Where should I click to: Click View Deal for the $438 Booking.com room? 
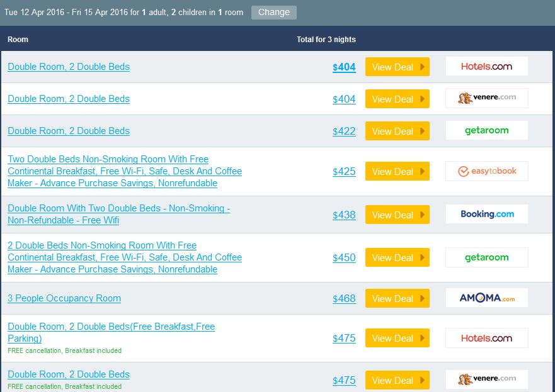(x=397, y=215)
